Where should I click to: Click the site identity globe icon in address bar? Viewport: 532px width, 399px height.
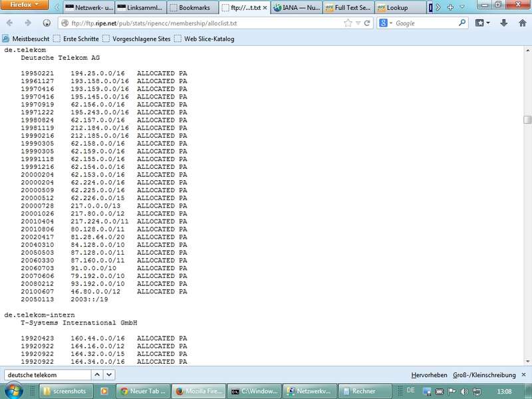[x=65, y=23]
